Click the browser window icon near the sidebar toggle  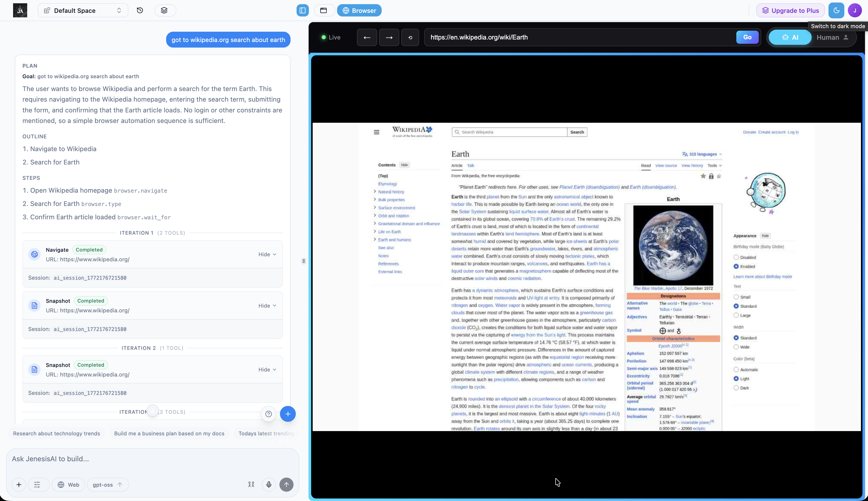coord(323,10)
